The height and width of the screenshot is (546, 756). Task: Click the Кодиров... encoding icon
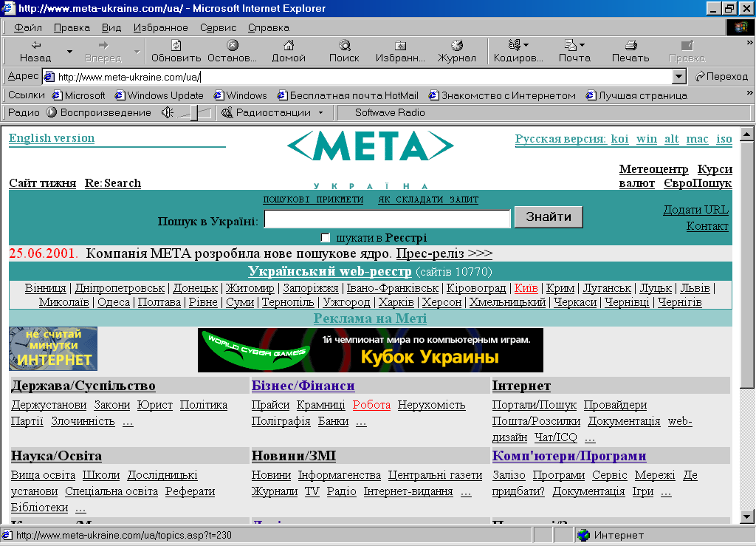[515, 45]
